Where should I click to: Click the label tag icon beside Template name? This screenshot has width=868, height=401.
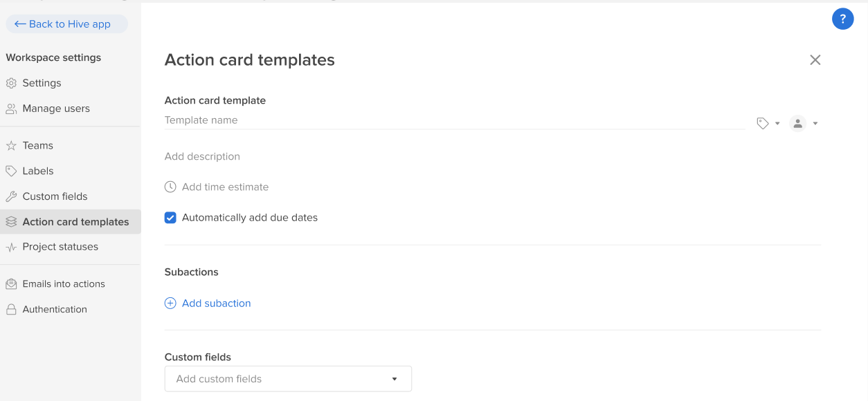(x=763, y=123)
